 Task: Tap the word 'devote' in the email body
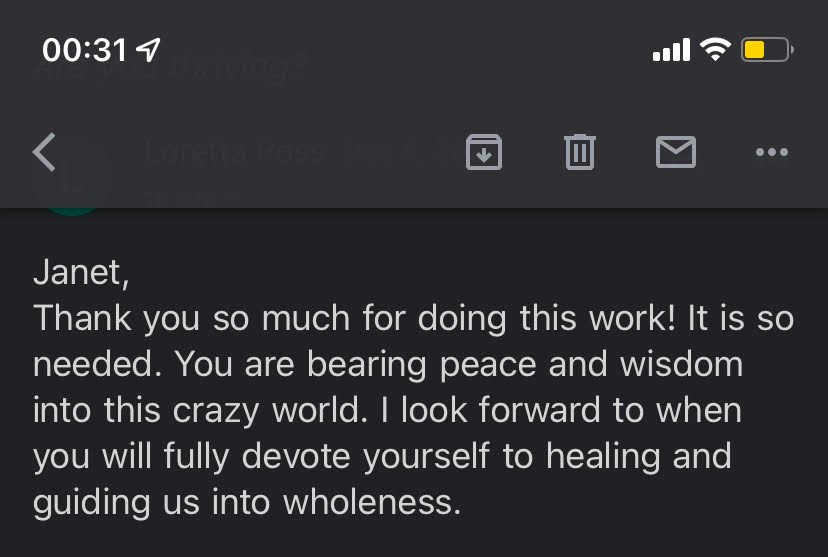tap(296, 456)
